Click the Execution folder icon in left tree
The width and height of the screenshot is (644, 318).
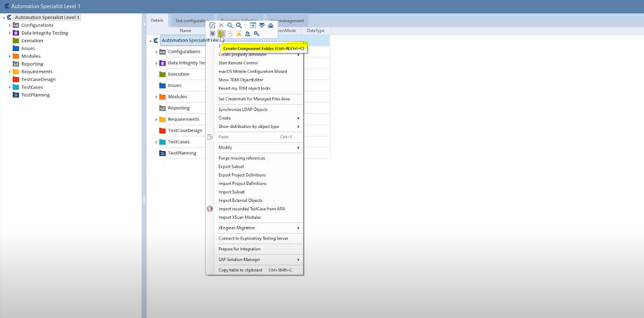pos(16,41)
